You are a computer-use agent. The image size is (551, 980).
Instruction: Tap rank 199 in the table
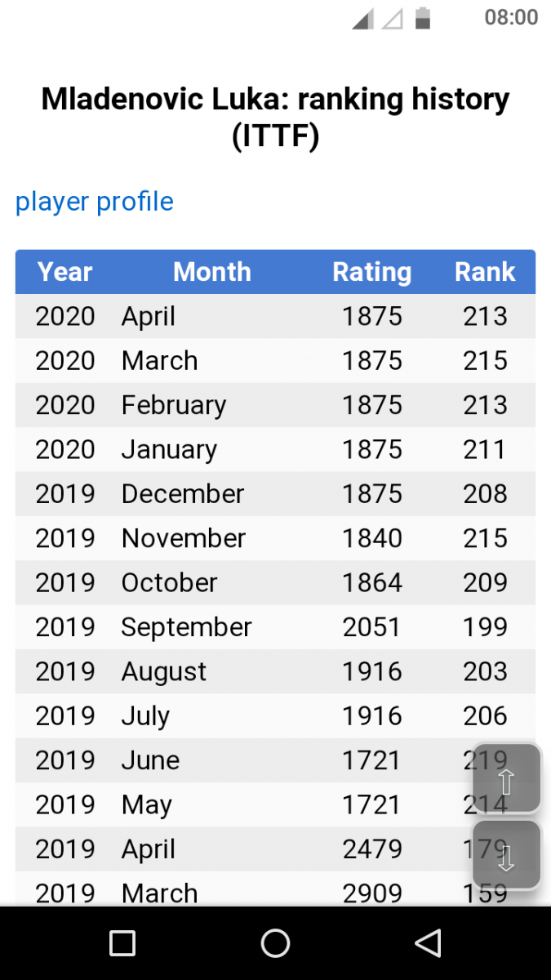[x=485, y=627]
